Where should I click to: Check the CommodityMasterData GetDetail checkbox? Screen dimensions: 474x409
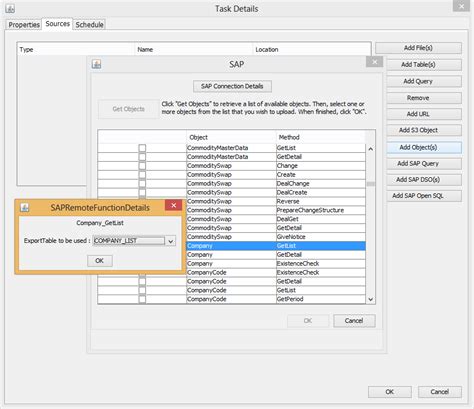tap(142, 157)
